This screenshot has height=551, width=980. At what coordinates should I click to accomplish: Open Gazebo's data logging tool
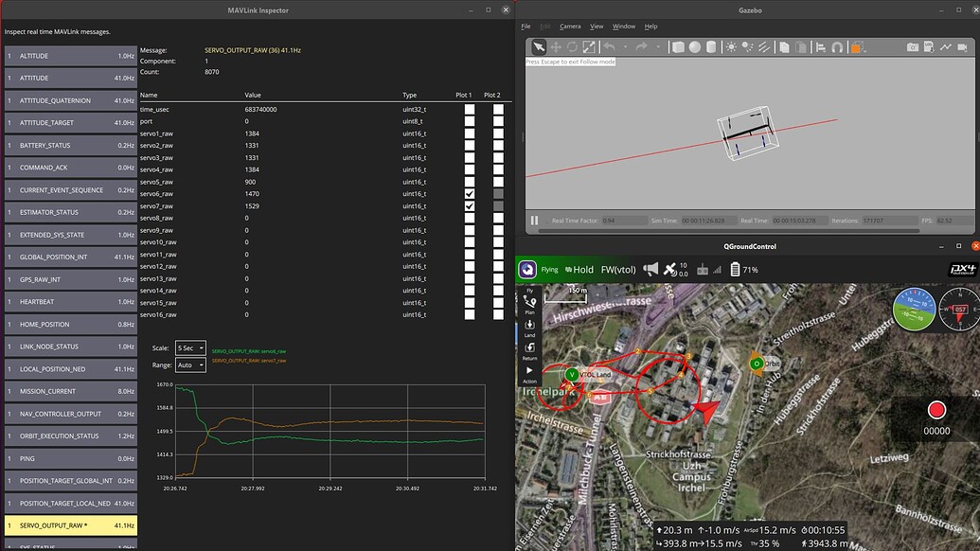point(929,46)
